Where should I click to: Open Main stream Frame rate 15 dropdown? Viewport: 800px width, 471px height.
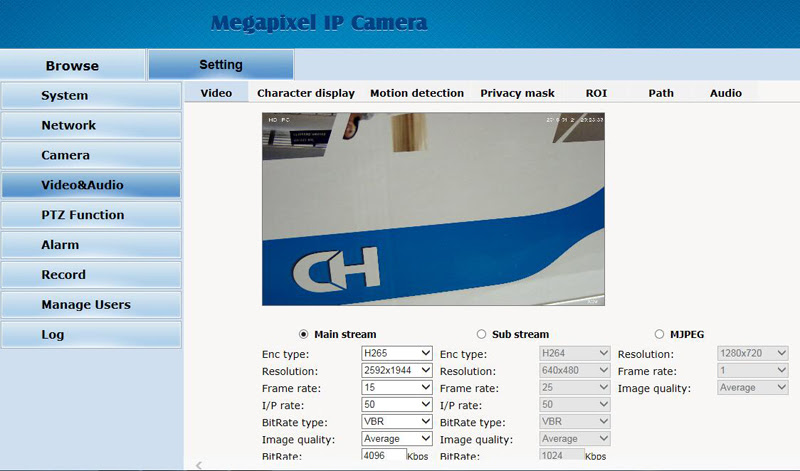(396, 387)
